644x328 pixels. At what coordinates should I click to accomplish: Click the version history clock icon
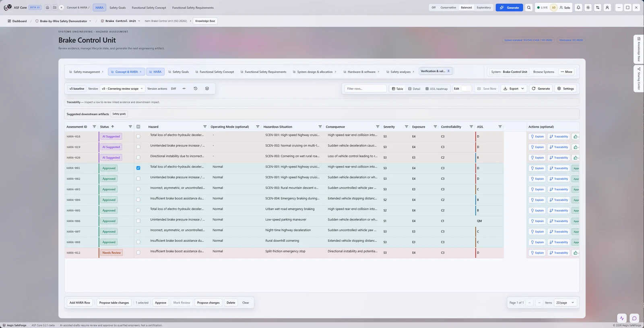point(196,89)
